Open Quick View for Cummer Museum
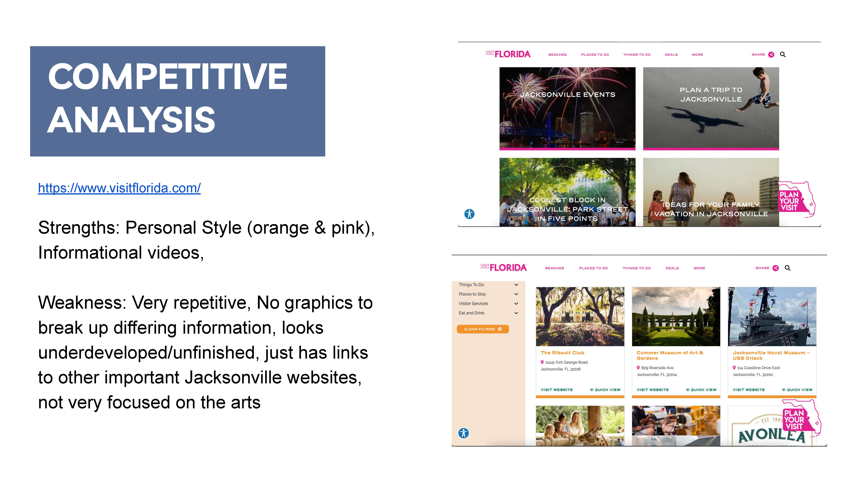Viewport: 868px width, 488px height. 701,390
